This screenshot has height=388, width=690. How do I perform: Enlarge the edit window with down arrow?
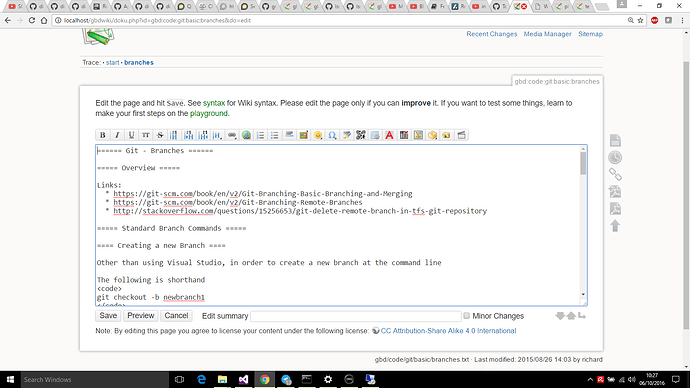tap(560, 316)
